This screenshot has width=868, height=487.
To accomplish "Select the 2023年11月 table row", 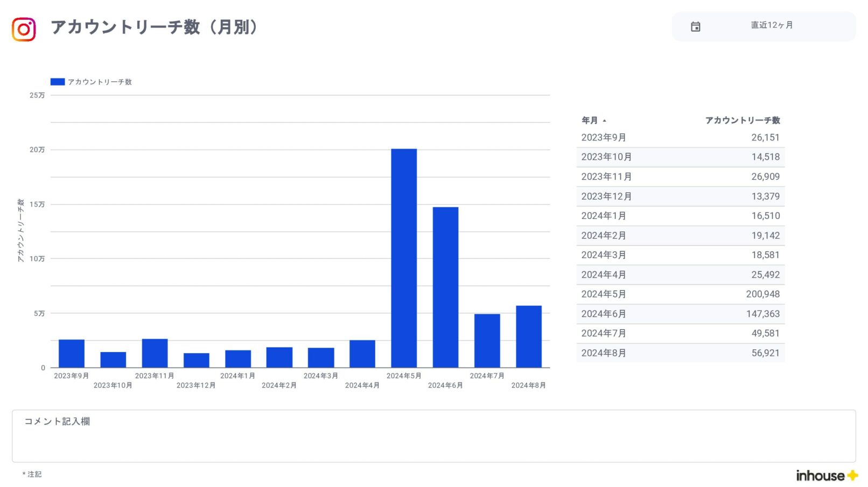I will click(x=680, y=177).
